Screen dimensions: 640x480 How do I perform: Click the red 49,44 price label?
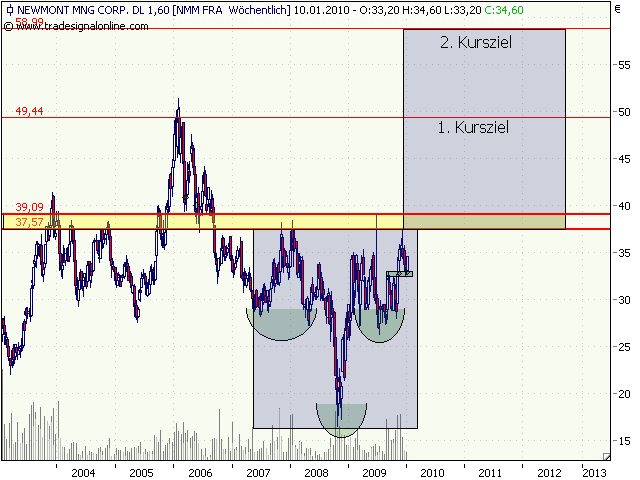(x=29, y=111)
